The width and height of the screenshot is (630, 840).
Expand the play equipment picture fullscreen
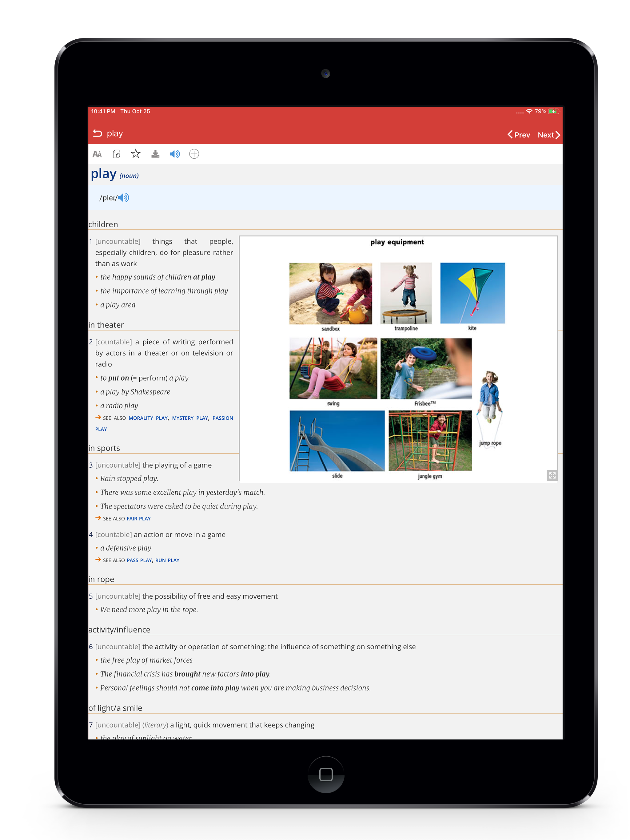tap(552, 475)
